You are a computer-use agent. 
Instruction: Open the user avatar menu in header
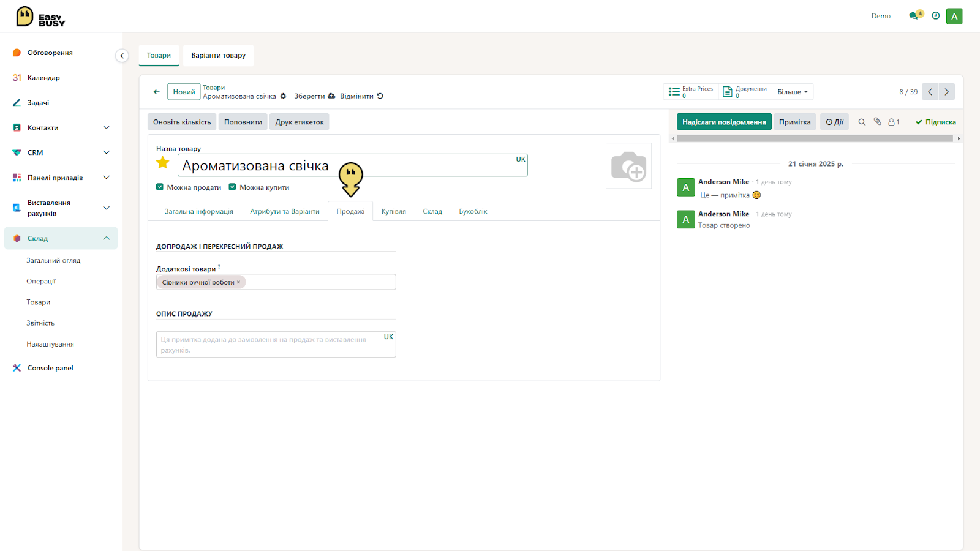click(x=954, y=16)
